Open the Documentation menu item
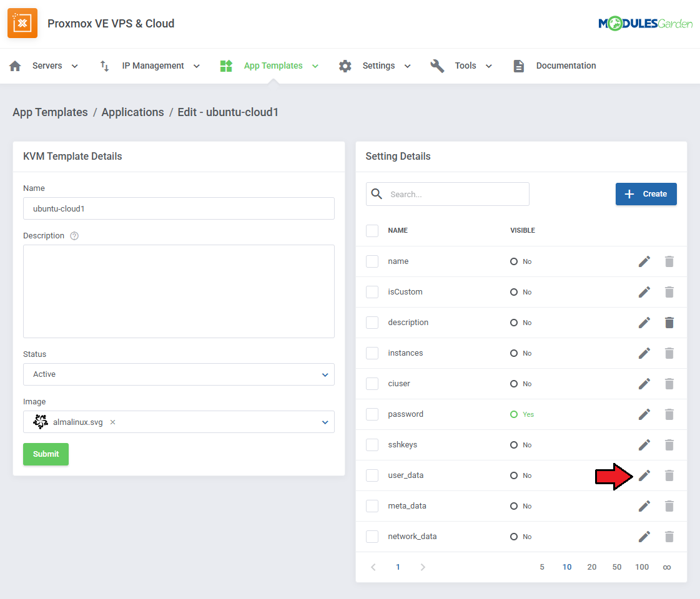 (566, 66)
